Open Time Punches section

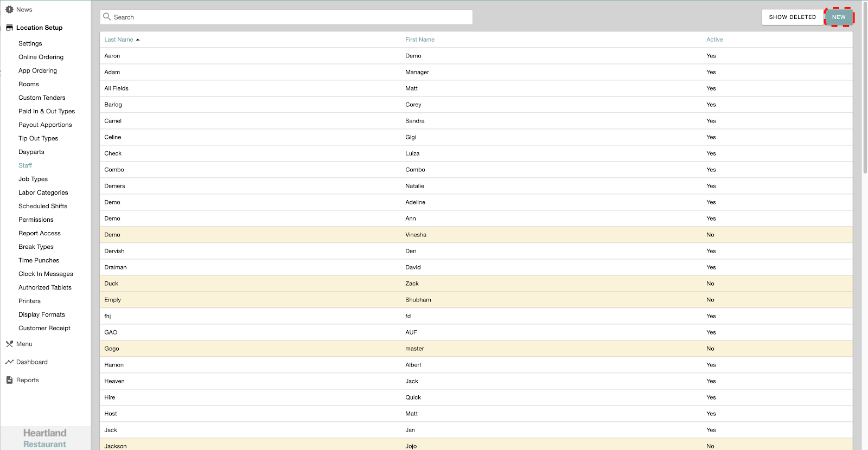tap(39, 260)
